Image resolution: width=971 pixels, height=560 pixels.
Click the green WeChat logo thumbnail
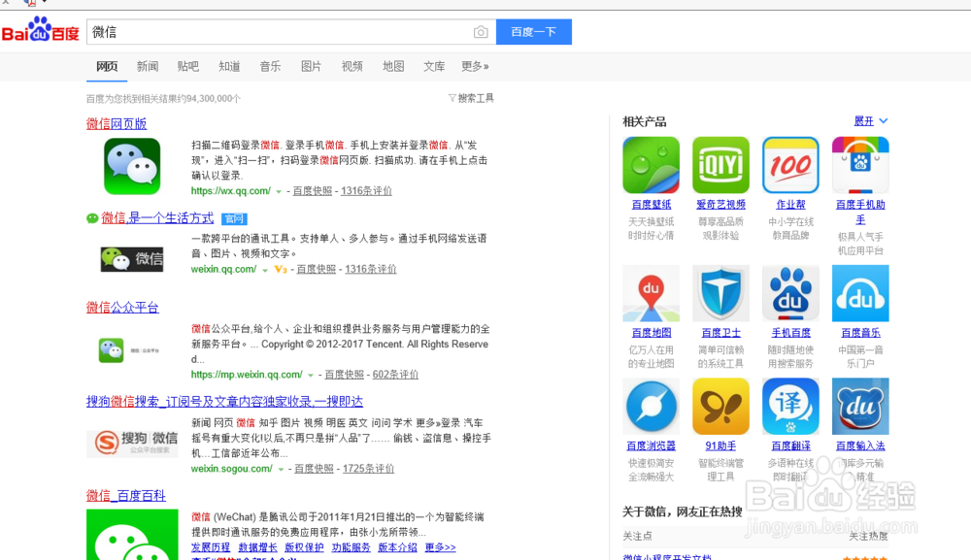tap(132, 167)
